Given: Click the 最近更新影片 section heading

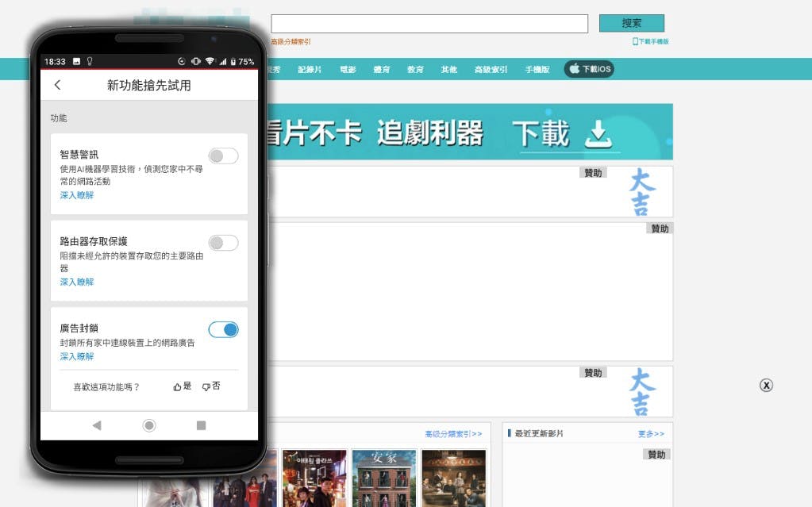Looking at the screenshot, I should 539,433.
